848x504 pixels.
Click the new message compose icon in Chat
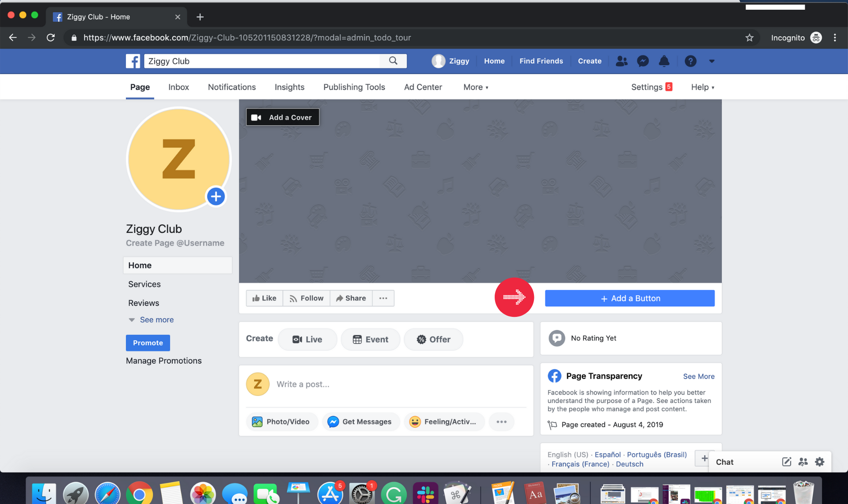pos(786,462)
